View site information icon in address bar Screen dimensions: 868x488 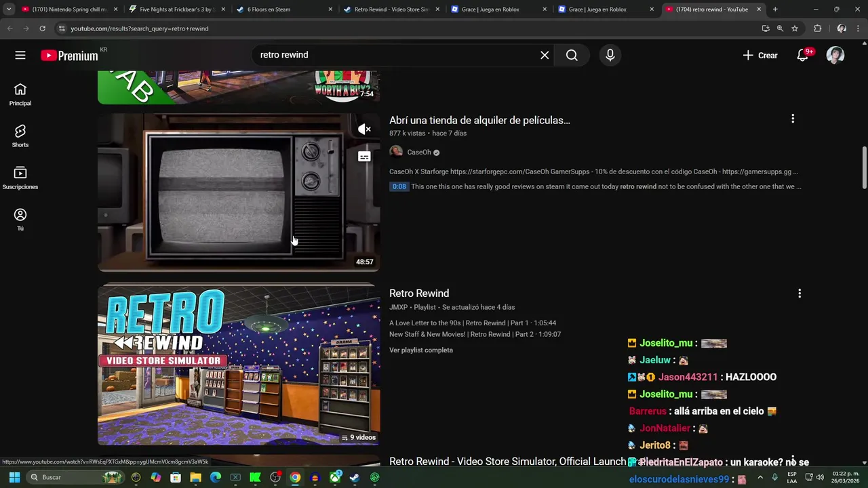coord(62,28)
